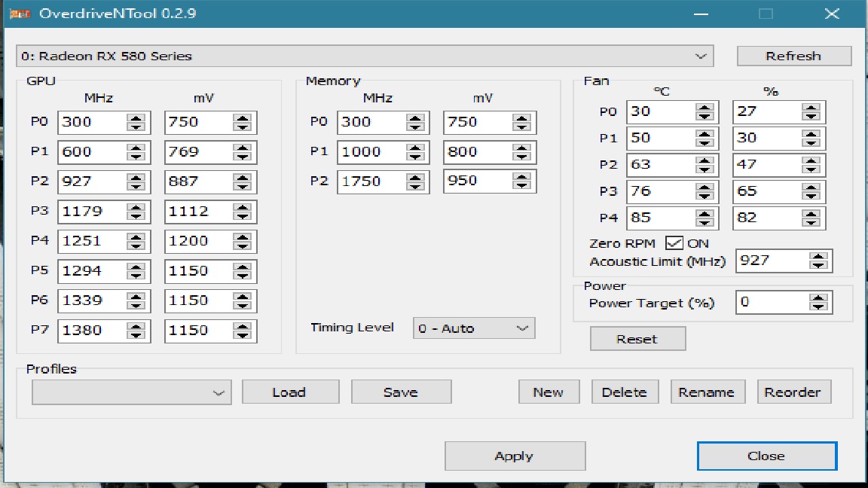Screen dimensions: 868x488
Task: Adjust Fan P1 temperature spinner arrows
Action: (x=704, y=139)
